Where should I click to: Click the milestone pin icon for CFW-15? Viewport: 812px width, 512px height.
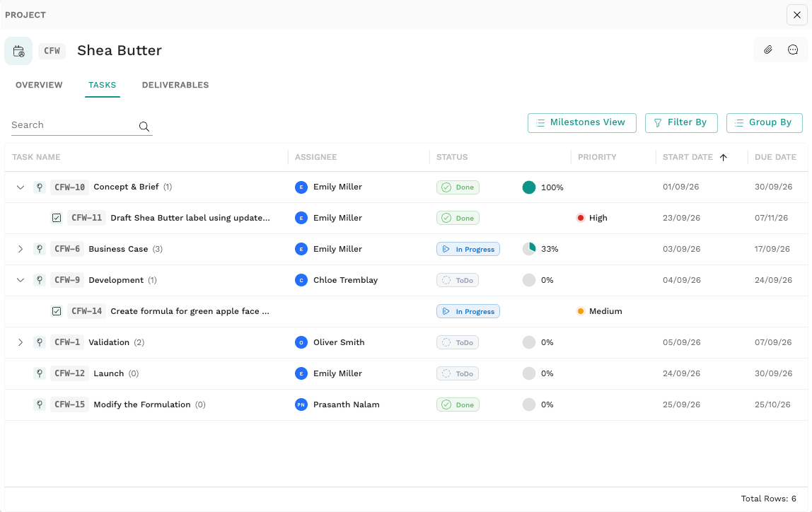click(40, 405)
